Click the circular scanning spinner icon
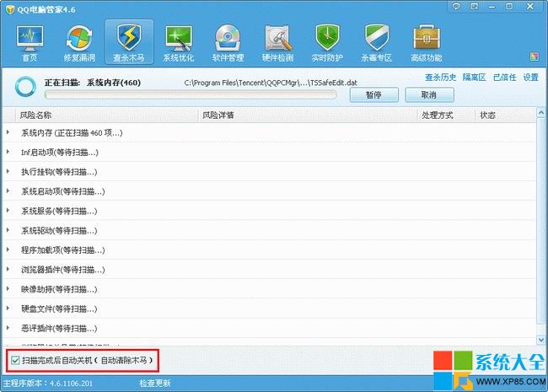The width and height of the screenshot is (548, 392). click(25, 87)
